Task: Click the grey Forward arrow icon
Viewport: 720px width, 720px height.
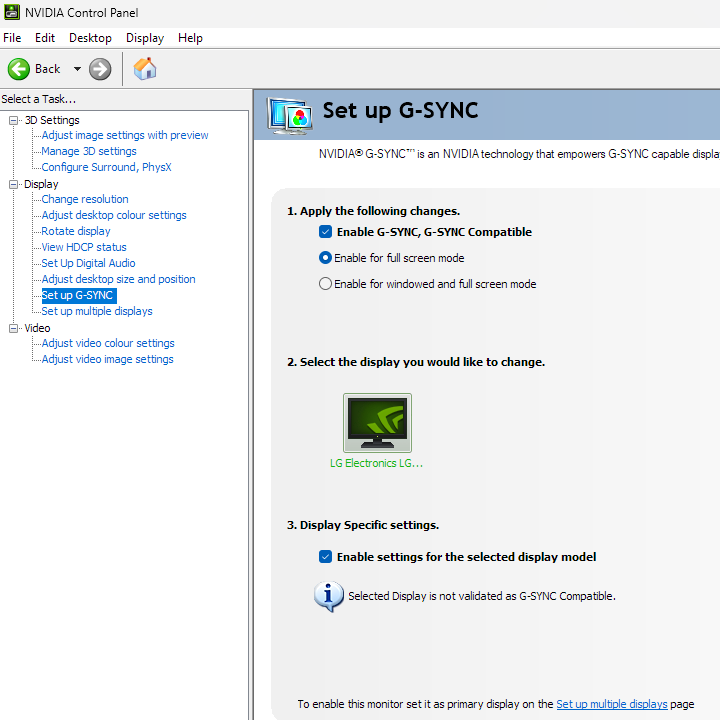Action: [100, 69]
